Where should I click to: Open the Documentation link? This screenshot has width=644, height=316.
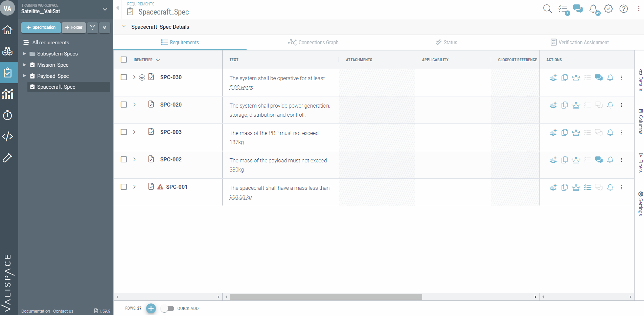click(36, 311)
